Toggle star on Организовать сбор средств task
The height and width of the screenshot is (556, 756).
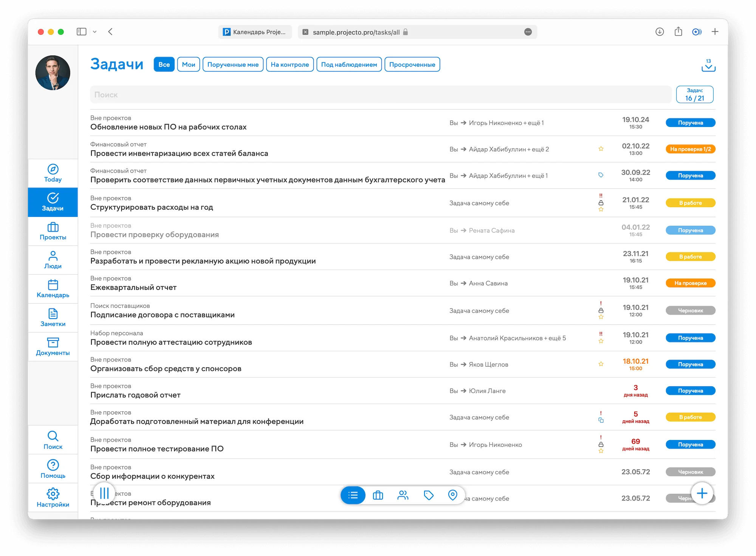point(601,364)
